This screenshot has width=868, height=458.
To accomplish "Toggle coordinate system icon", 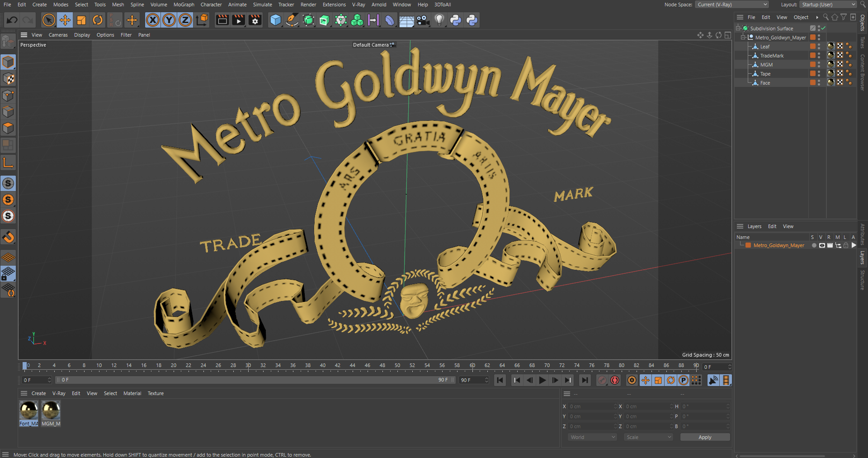I will [203, 20].
